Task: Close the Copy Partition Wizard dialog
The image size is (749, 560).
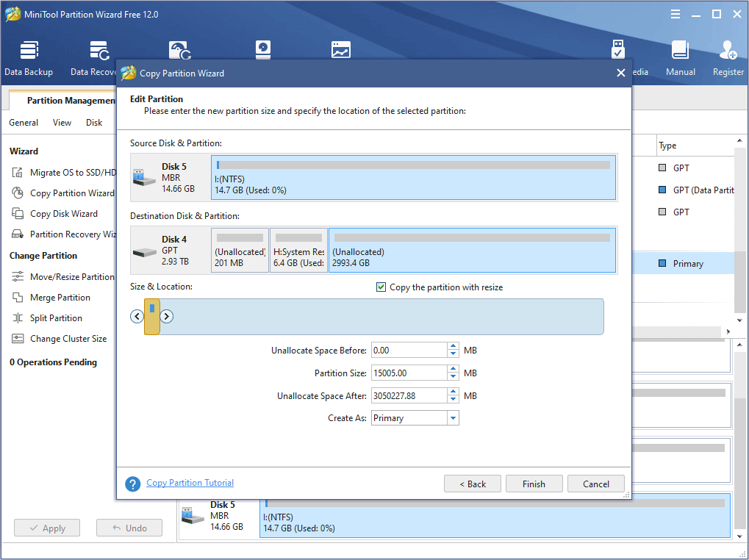Action: [620, 73]
